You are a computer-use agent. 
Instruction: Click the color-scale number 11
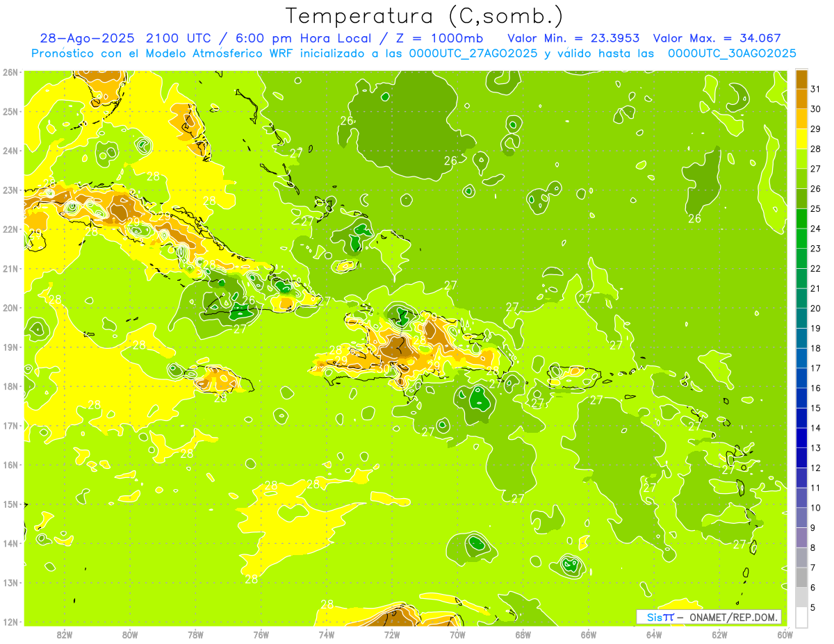[x=816, y=488]
